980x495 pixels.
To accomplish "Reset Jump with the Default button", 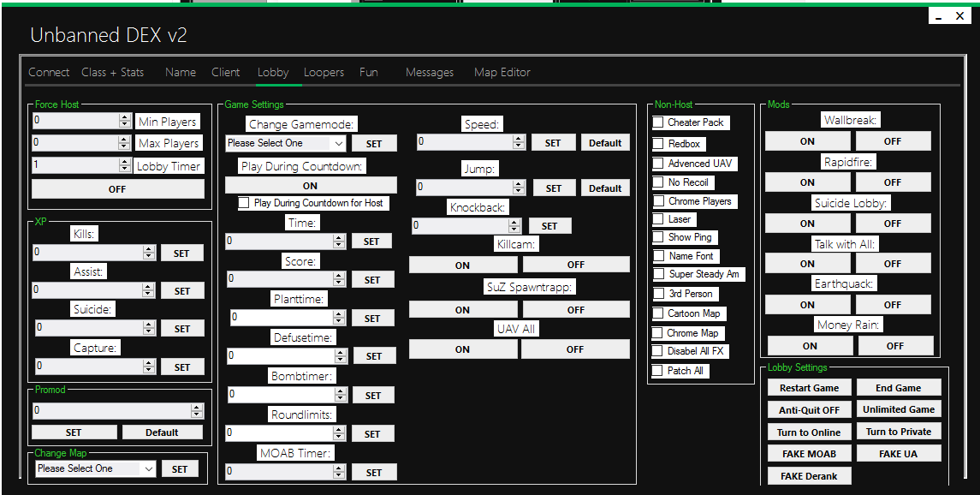I will pyautogui.click(x=605, y=188).
